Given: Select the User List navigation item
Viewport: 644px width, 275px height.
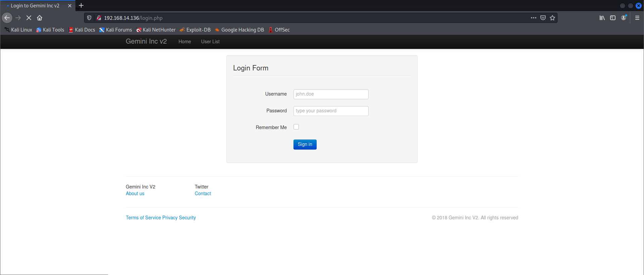Looking at the screenshot, I should click(210, 42).
